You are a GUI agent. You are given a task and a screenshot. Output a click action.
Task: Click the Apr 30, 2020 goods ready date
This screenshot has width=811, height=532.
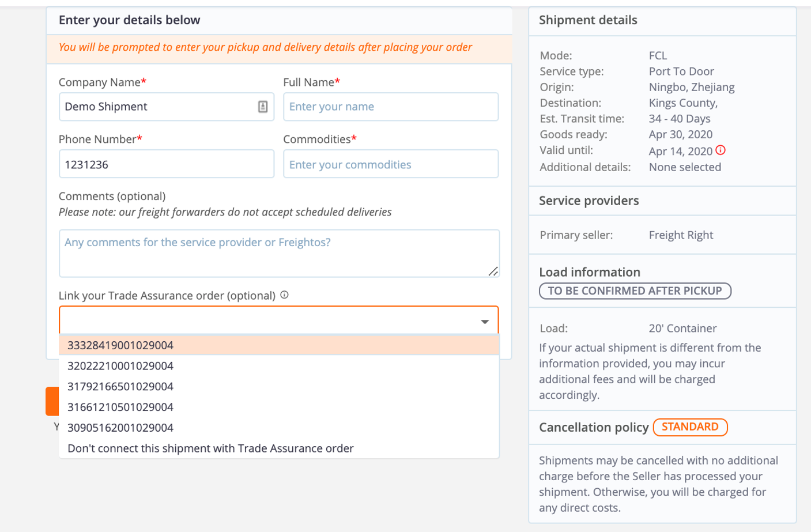pos(681,134)
